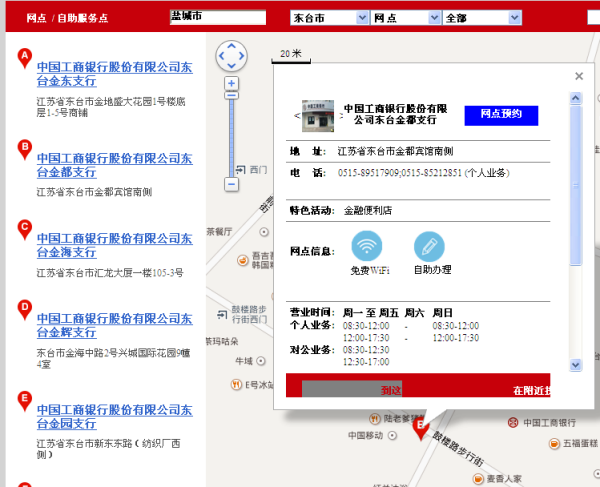This screenshot has width=600, height=487.
Task: Click address 江苏省东台市金都宾馆南侧 in popup
Action: coord(395,151)
